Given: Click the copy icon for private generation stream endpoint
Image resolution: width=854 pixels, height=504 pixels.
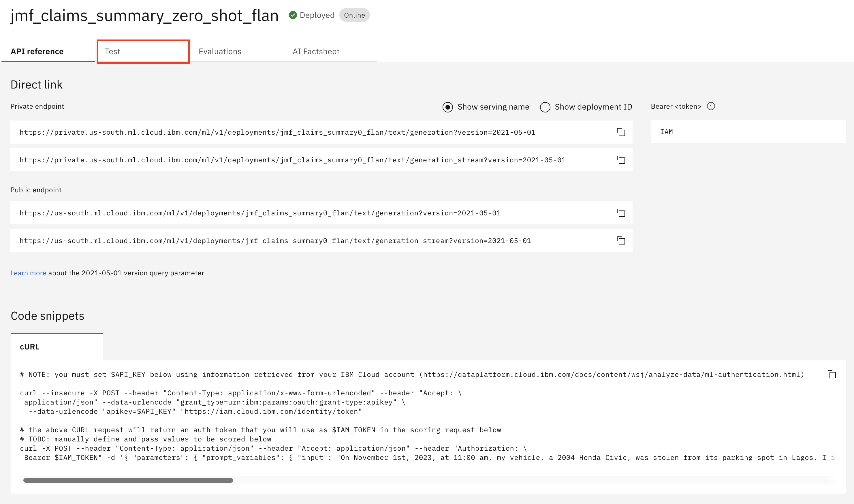Looking at the screenshot, I should click(x=621, y=160).
